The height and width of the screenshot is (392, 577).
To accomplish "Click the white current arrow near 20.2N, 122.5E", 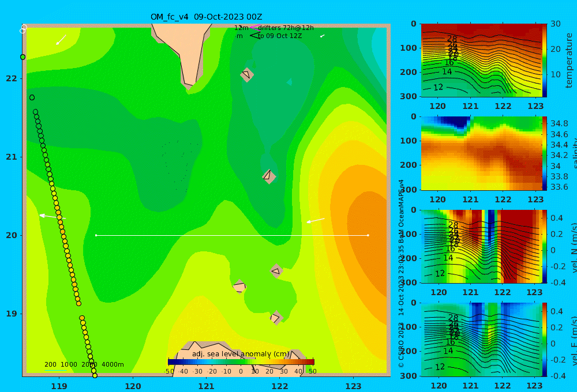I will (316, 221).
